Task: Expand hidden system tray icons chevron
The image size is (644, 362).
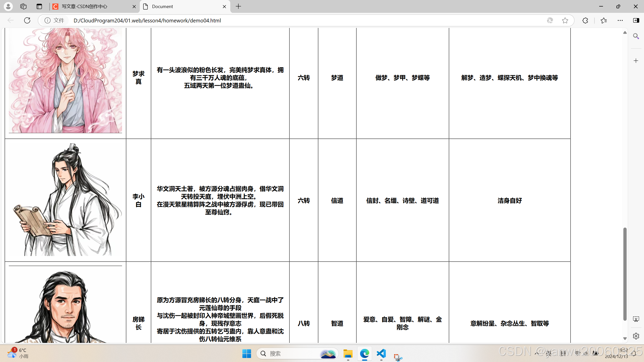Action: 537,353
